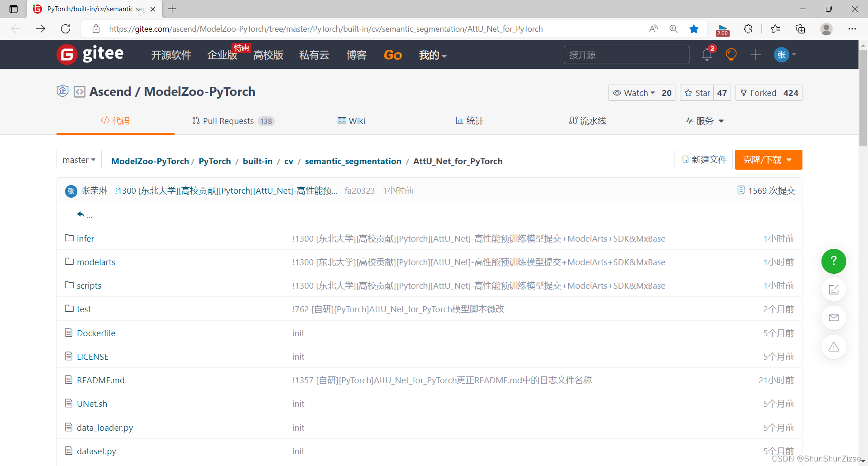Click the lightbulb tips icon
Image resolution: width=868 pixels, height=466 pixels.
coord(731,55)
